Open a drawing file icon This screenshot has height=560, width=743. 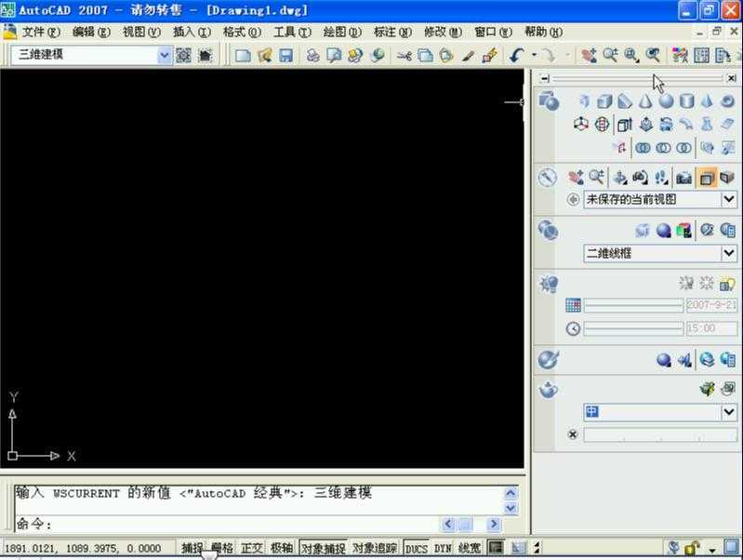coord(264,56)
